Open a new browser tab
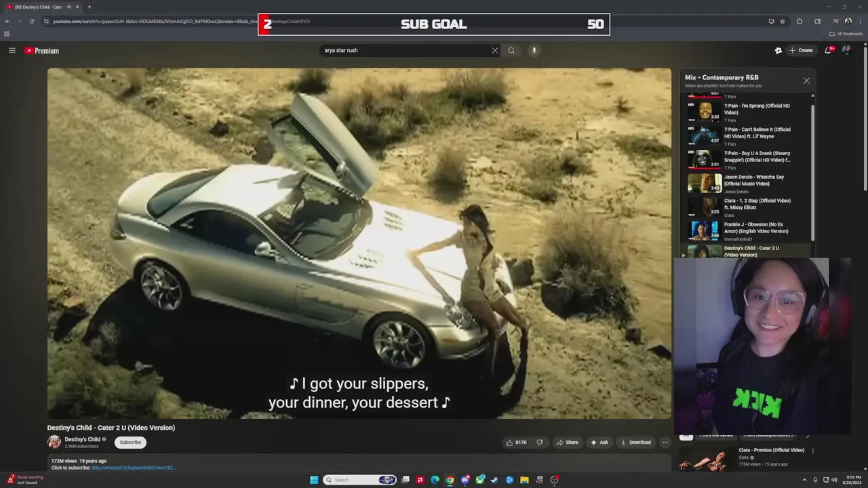Screen dimensions: 868x488 89,7
